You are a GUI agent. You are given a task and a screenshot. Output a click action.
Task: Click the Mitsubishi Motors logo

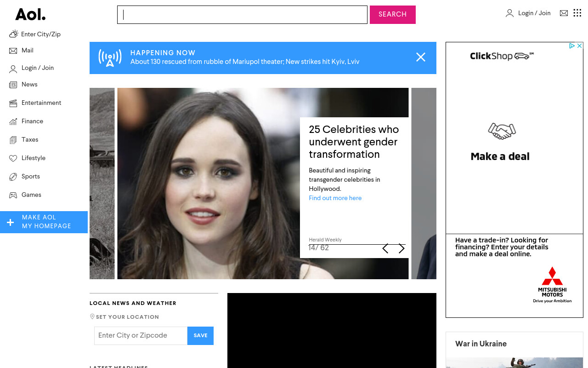coord(552,285)
